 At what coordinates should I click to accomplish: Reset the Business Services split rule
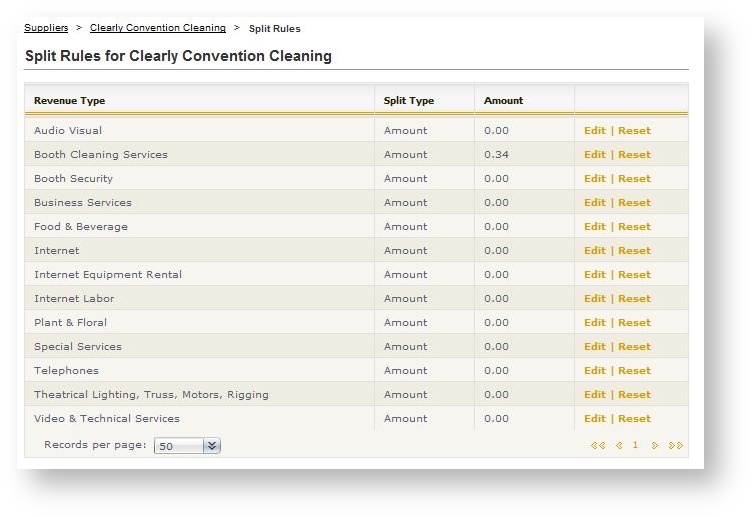[x=634, y=203]
